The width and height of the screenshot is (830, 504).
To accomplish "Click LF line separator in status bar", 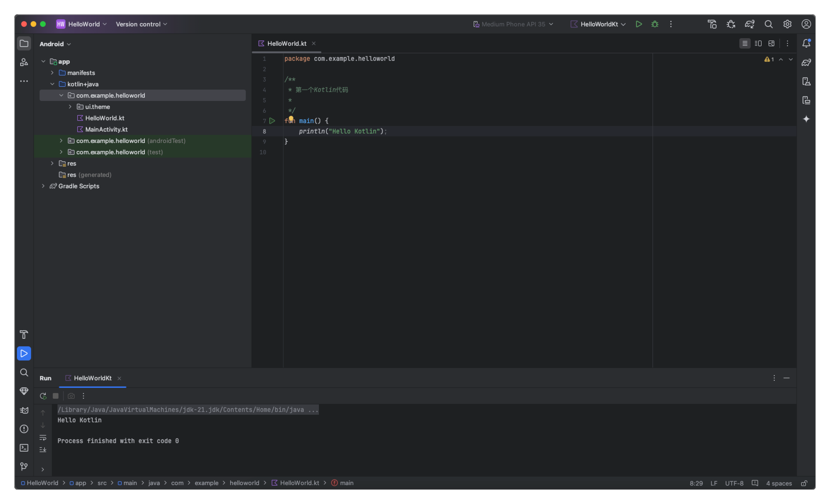I will [714, 483].
